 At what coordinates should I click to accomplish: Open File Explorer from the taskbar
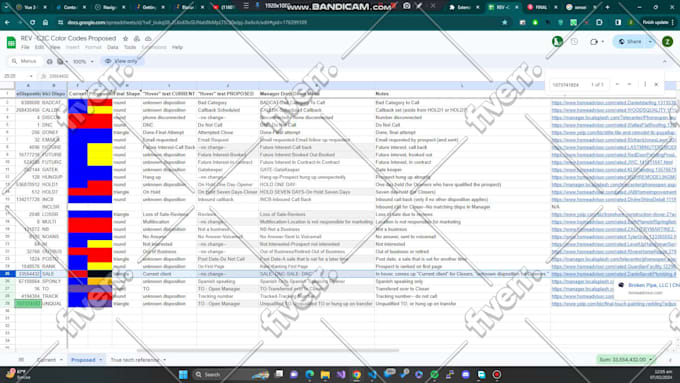[325, 374]
